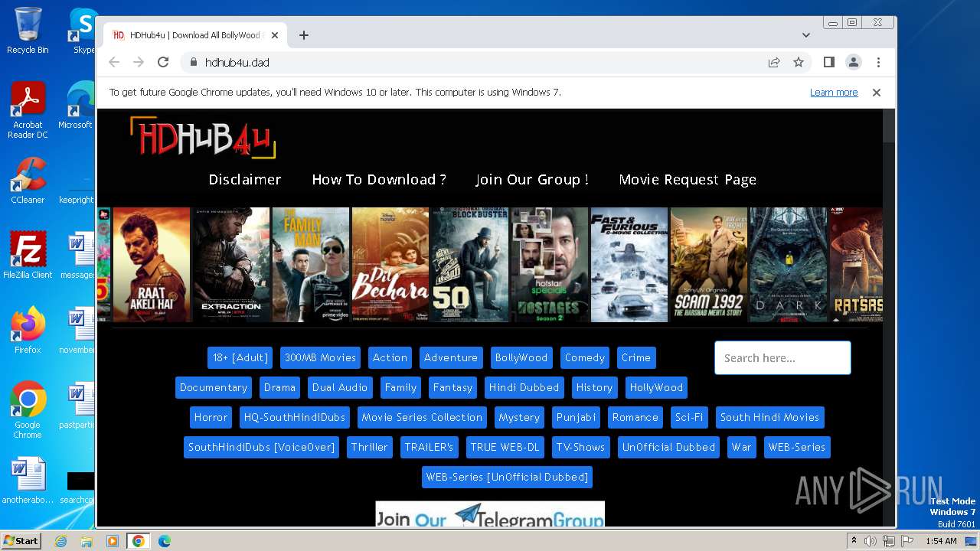Open Google Chrome desktop shortcut
This screenshot has width=980, height=551.
pos(28,410)
